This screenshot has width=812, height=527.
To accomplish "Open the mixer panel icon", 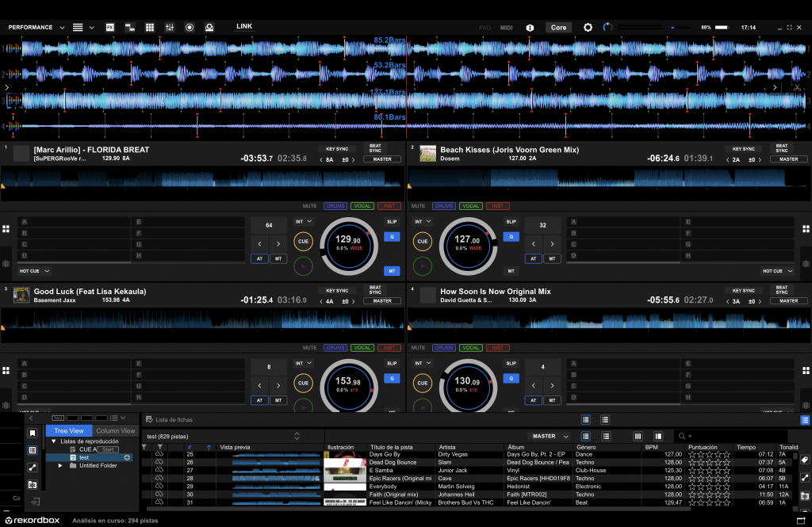I will (169, 27).
